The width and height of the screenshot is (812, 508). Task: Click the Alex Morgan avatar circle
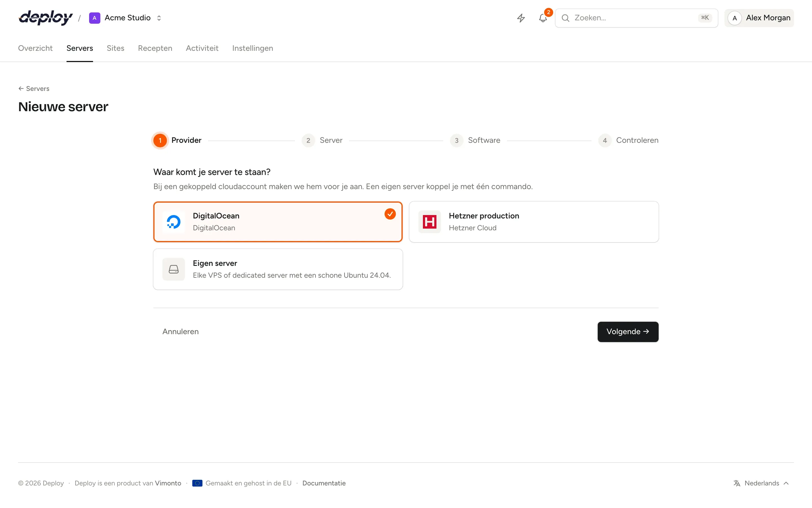(734, 18)
